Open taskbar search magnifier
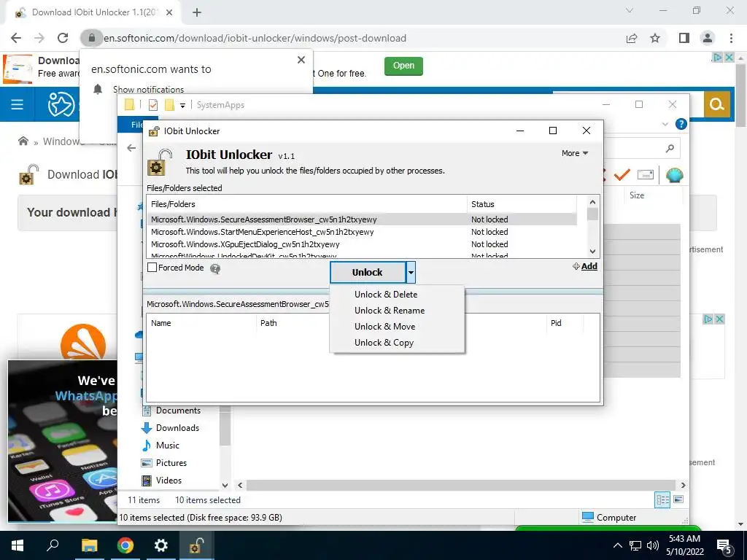This screenshot has width=747, height=560. point(53,545)
